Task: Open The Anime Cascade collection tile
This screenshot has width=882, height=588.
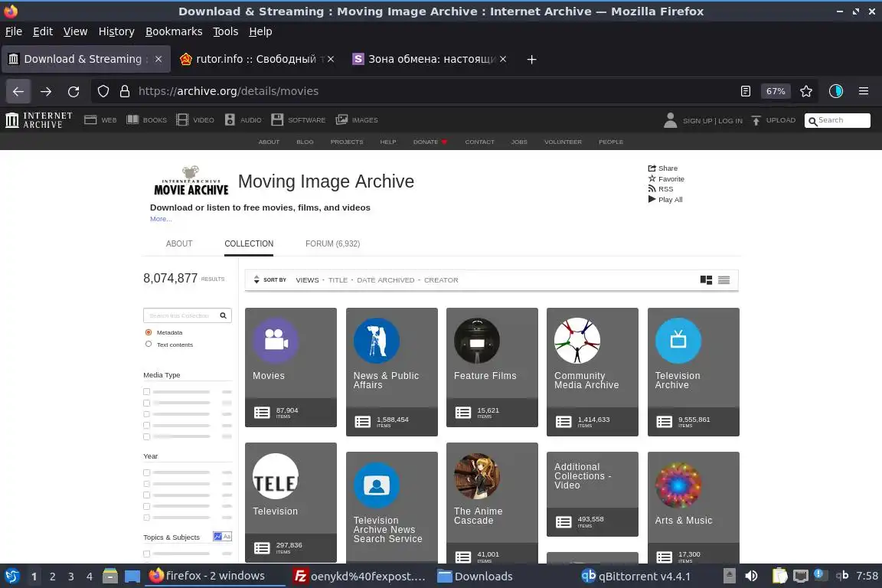Action: click(492, 502)
